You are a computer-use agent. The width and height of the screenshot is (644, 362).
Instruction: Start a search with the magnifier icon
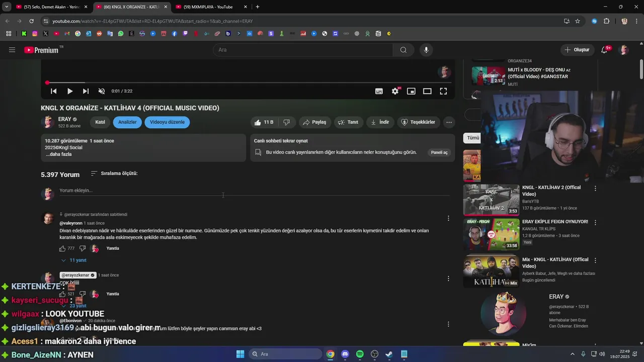(404, 50)
